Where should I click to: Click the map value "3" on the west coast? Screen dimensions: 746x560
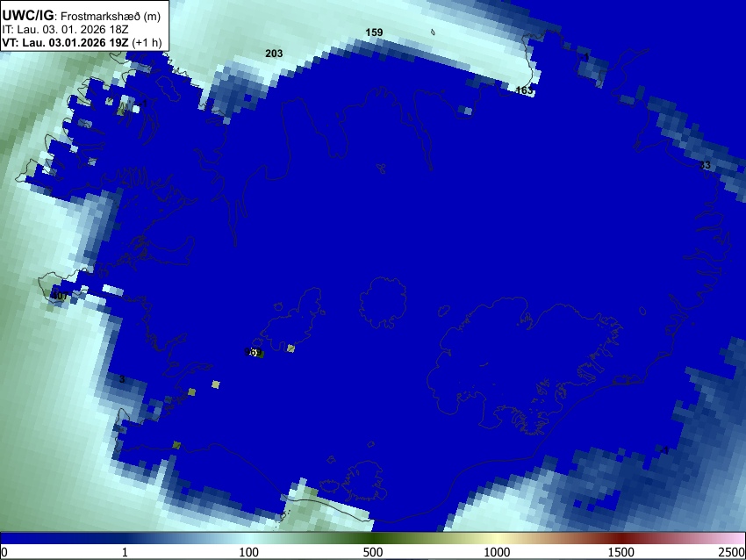[x=122, y=379]
